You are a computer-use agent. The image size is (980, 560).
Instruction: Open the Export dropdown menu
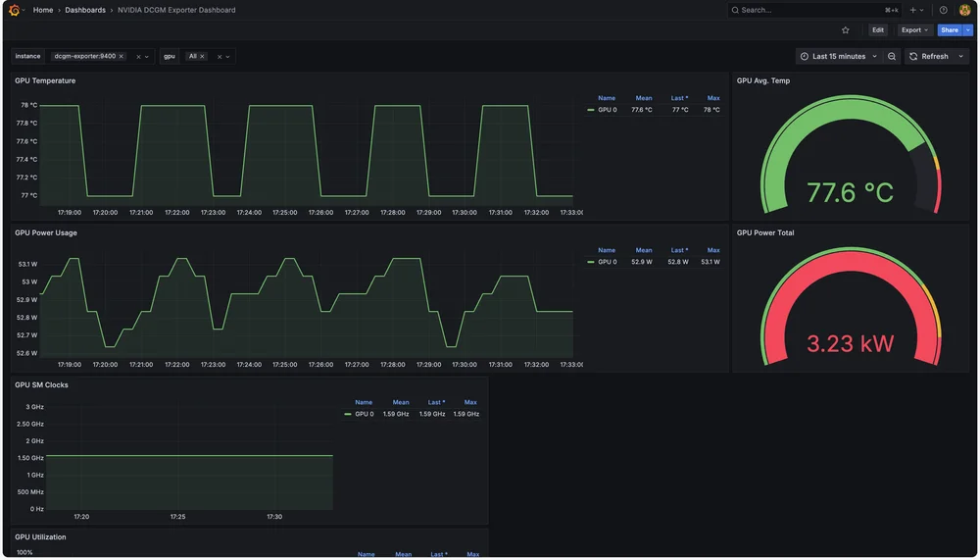(x=914, y=30)
